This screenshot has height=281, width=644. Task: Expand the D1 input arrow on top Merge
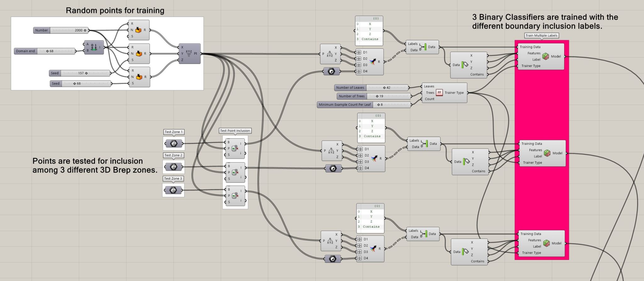359,52
